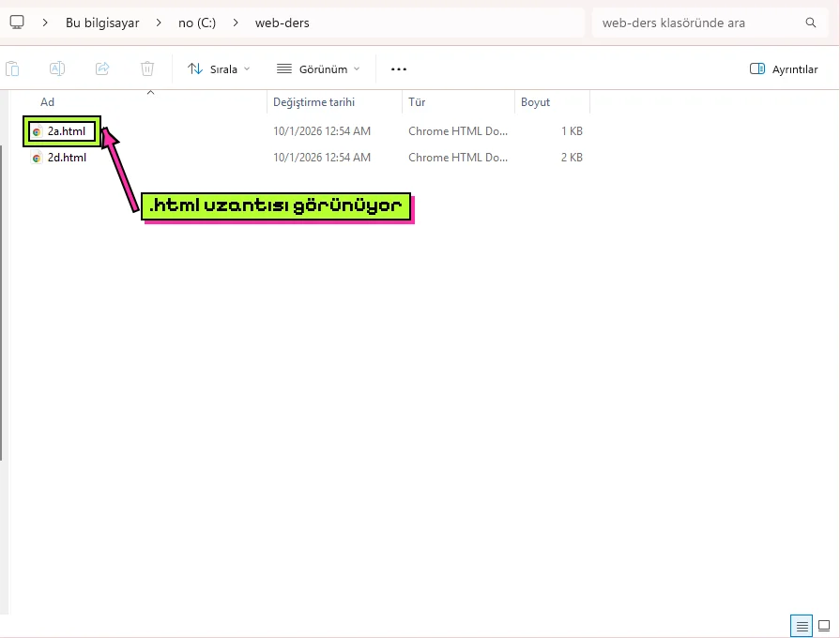The image size is (840, 638).
Task: Click the type cell of 2d.html
Action: [458, 158]
